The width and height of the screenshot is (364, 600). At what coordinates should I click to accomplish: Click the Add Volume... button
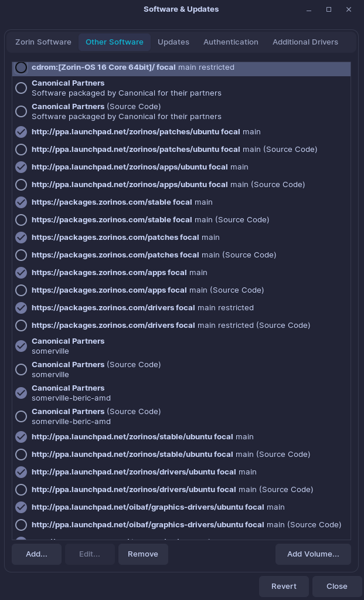313,554
